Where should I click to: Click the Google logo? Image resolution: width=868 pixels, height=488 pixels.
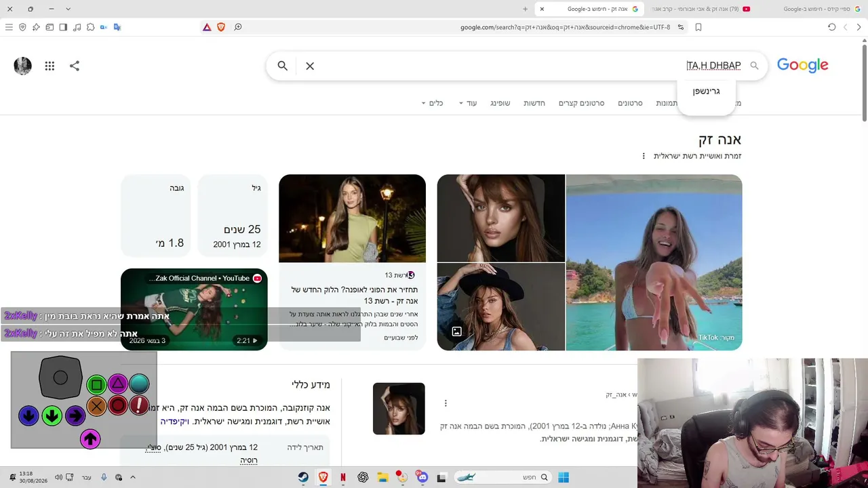pos(802,65)
